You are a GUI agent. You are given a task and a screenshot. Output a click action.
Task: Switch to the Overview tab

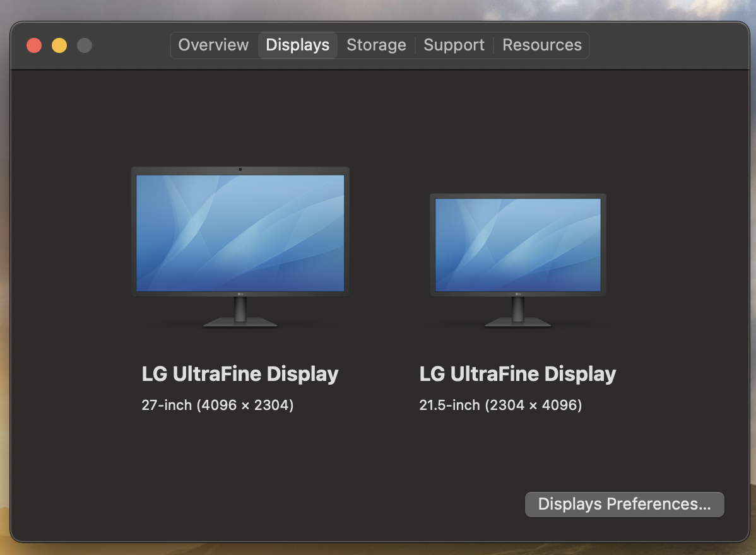click(x=213, y=45)
